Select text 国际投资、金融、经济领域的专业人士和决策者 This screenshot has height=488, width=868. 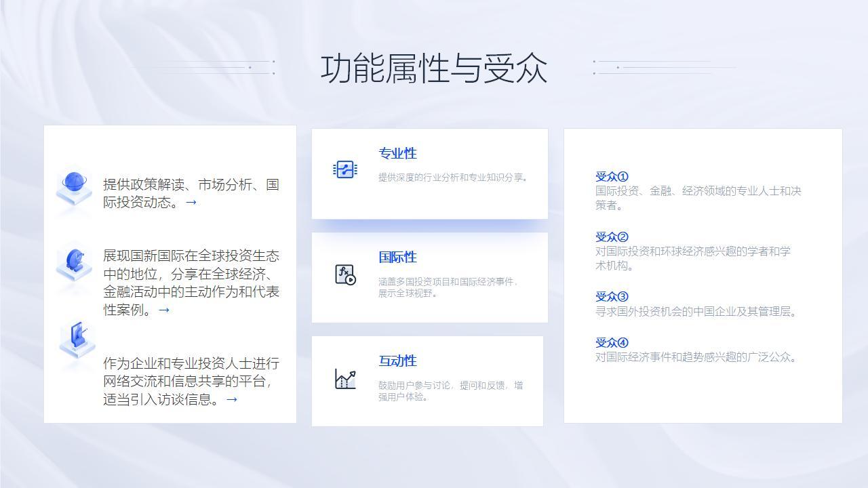click(x=698, y=198)
